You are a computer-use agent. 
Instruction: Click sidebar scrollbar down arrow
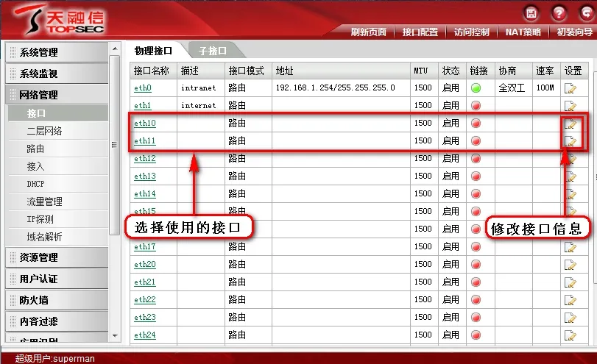[115, 336]
